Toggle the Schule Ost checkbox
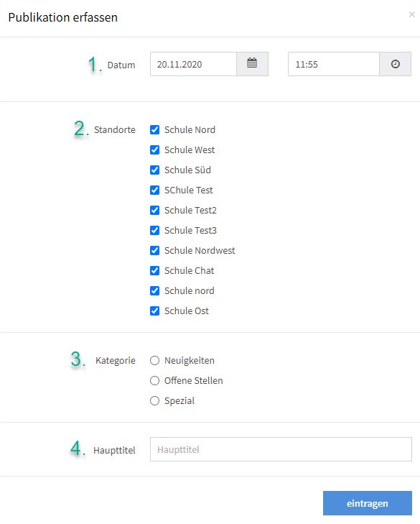Viewport: 420px width, 524px height. coord(154,311)
